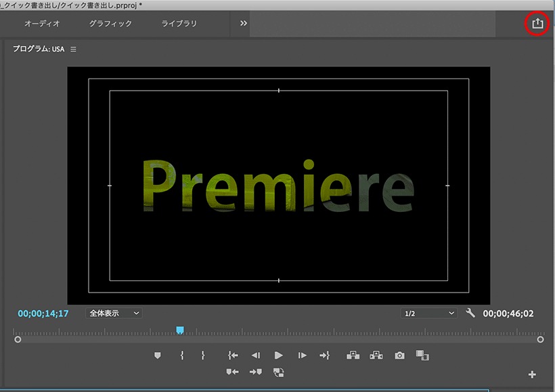Step back one frame
The image size is (555, 392).
click(256, 355)
